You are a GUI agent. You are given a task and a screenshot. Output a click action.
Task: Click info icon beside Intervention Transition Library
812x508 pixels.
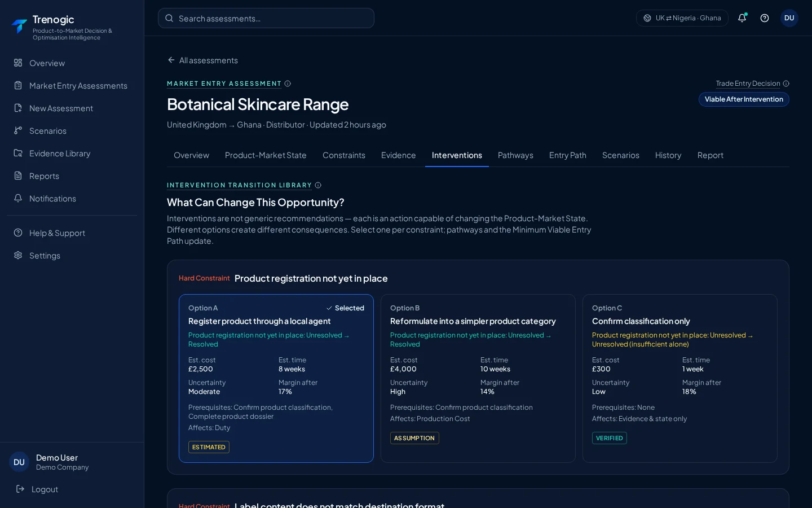click(318, 185)
